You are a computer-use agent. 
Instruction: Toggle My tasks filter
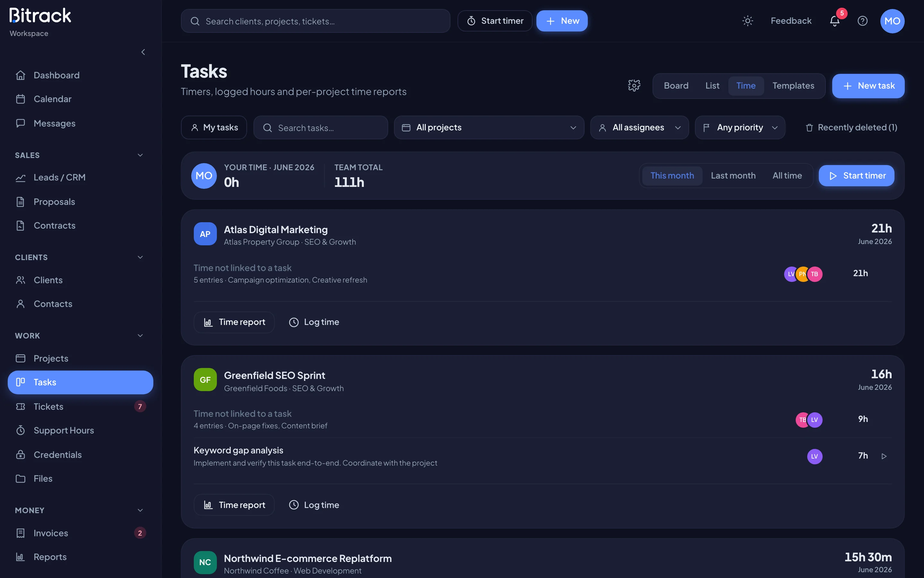[214, 127]
